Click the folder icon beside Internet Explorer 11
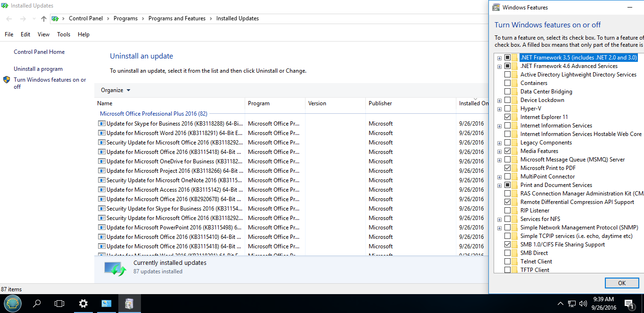 click(x=515, y=117)
